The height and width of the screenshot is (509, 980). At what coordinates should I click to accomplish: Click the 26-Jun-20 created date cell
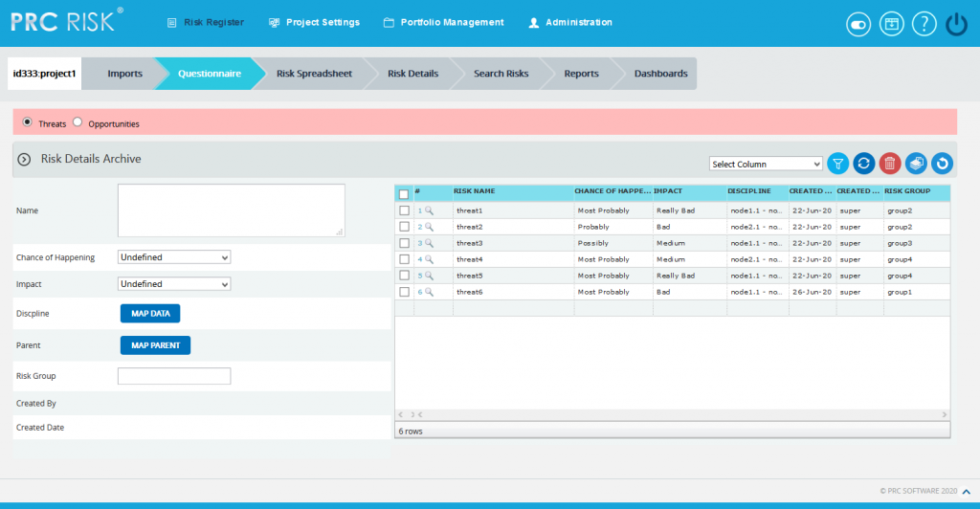(x=812, y=292)
